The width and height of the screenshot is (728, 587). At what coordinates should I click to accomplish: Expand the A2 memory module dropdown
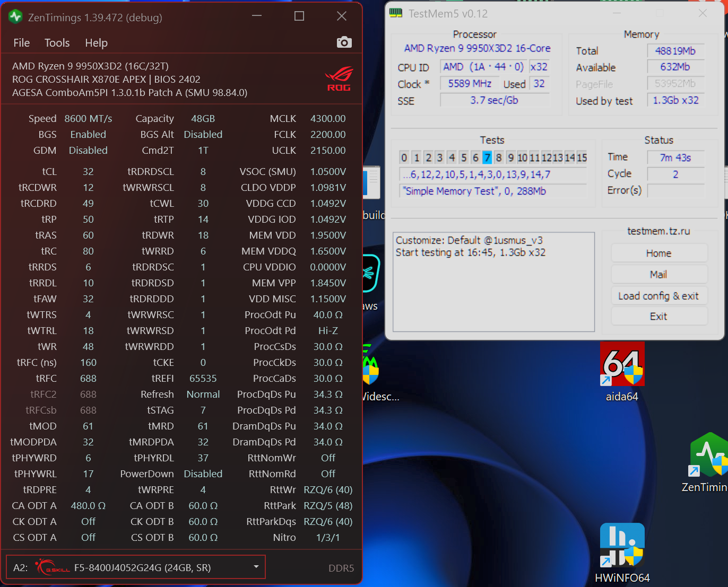pos(256,567)
